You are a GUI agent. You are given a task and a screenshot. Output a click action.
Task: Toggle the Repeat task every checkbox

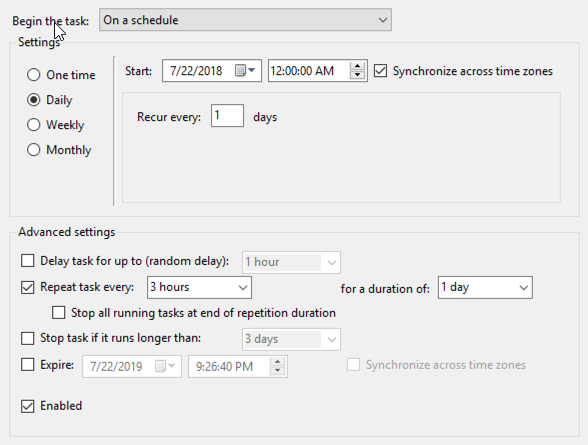pos(28,288)
